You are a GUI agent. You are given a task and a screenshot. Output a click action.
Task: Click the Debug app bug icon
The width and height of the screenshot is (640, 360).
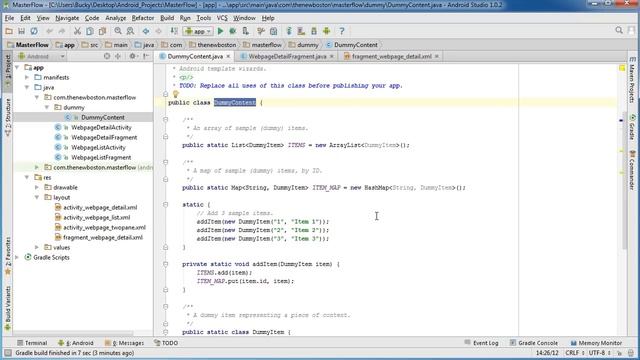point(233,31)
